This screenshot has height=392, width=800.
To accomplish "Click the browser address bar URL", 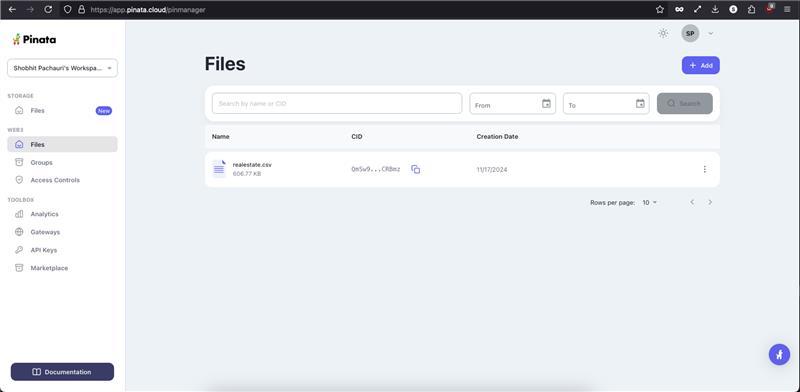I will [148, 9].
